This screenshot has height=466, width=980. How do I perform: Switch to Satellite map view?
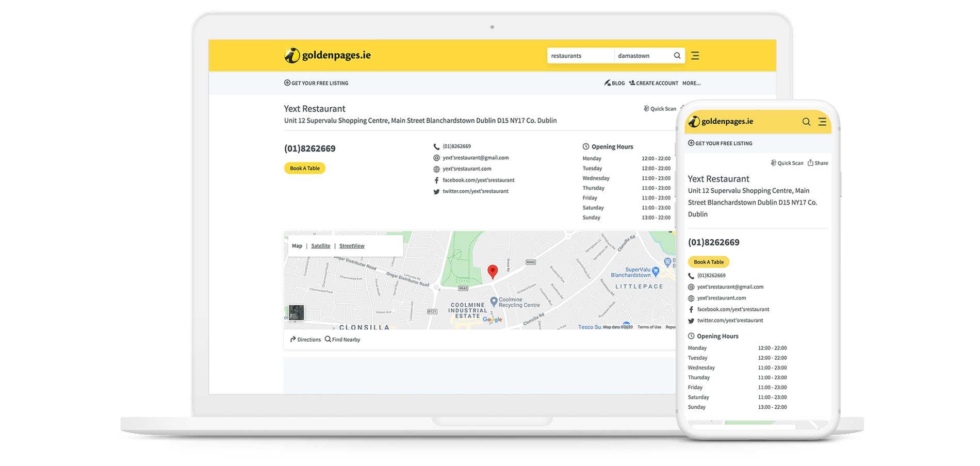[321, 246]
